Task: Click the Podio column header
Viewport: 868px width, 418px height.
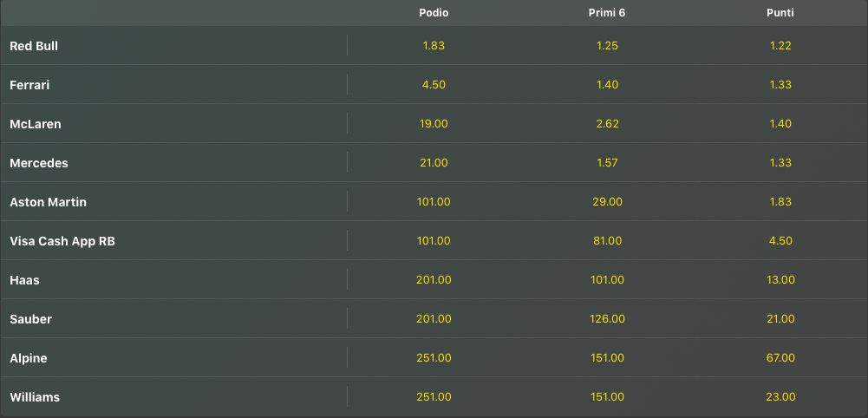Action: point(434,13)
